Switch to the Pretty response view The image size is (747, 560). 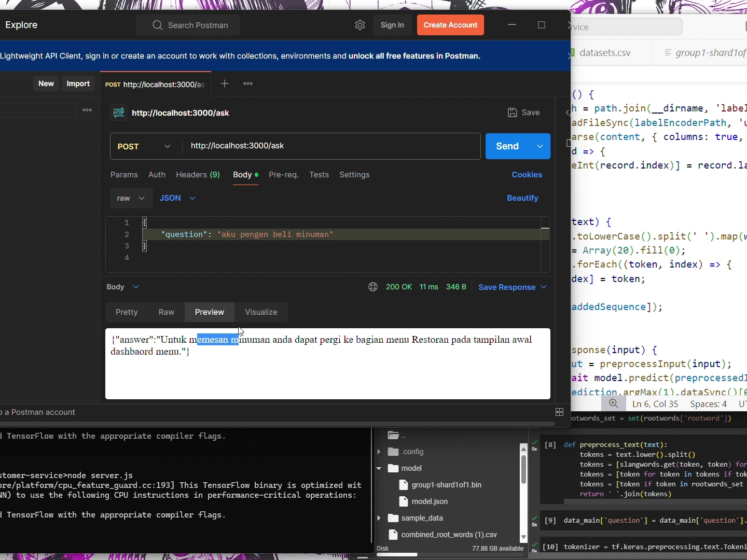[x=127, y=312]
